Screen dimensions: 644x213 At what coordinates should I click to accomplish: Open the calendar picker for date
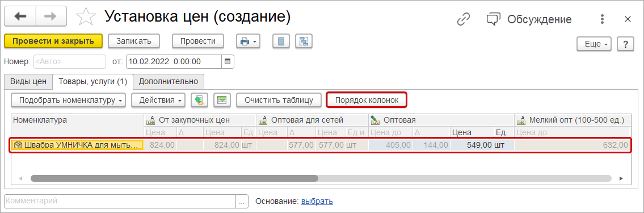(x=228, y=62)
